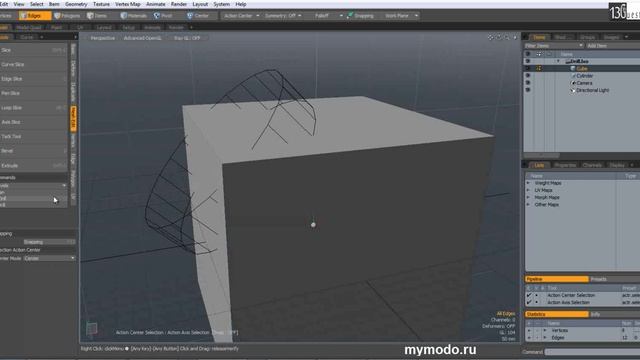Click the Advanced OpenGL shading button
The height and width of the screenshot is (360, 640).
coord(142,38)
